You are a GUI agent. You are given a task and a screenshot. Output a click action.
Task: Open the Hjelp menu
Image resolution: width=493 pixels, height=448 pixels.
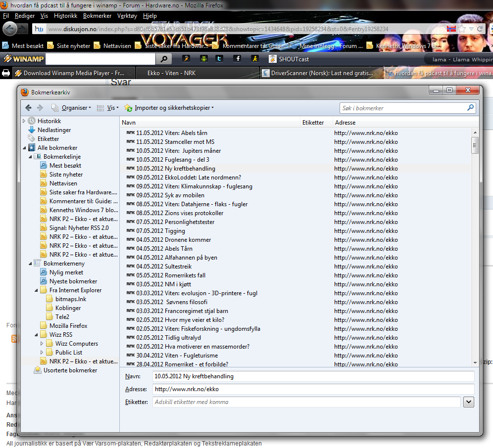coord(149,16)
